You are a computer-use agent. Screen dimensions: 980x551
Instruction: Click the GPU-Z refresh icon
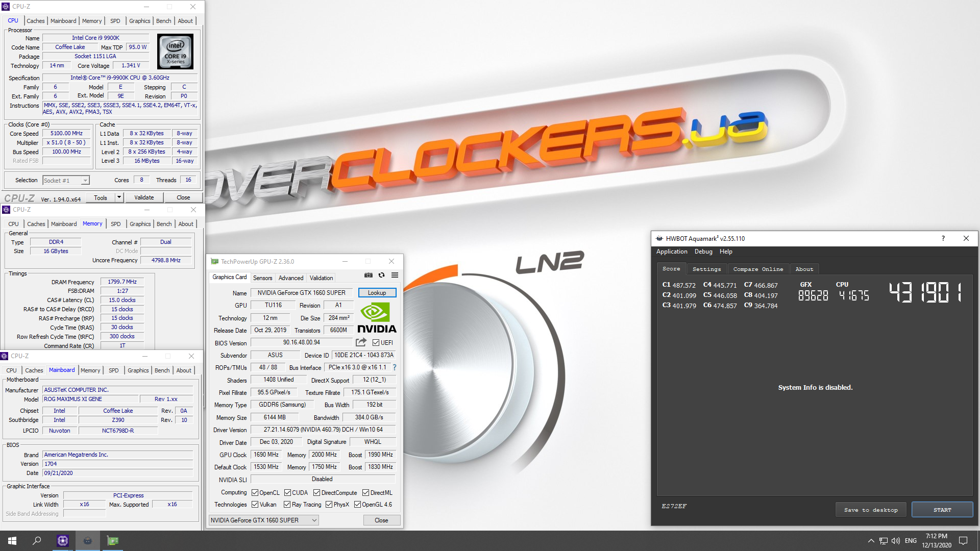(381, 275)
